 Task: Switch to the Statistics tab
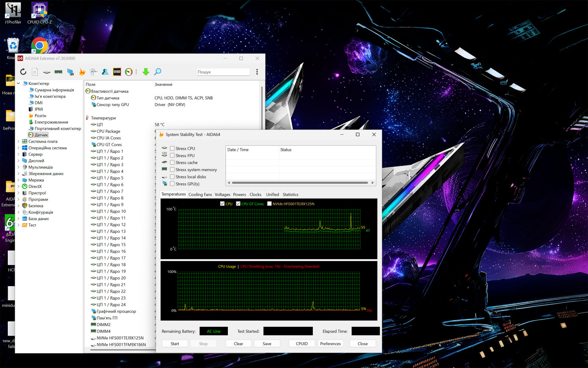tap(290, 195)
